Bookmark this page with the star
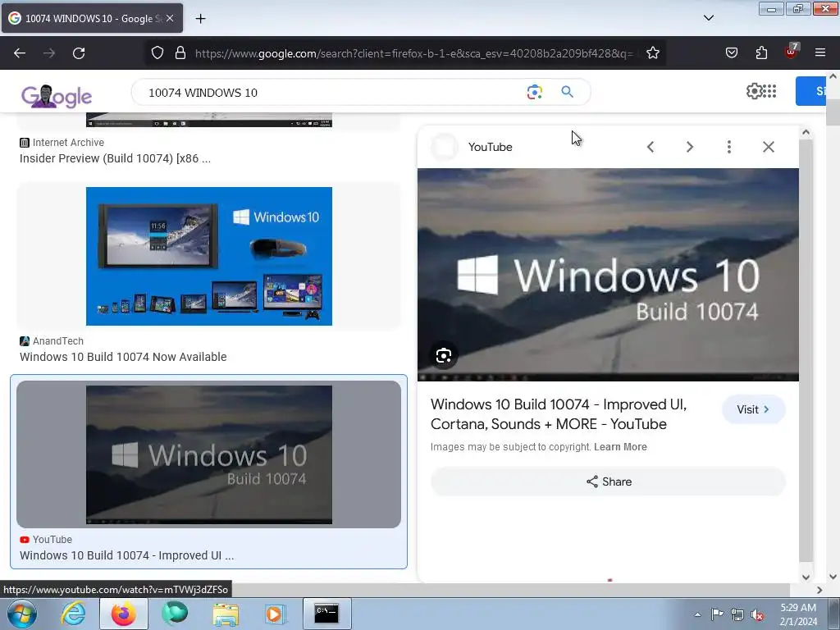Screen dimensions: 840x630 tap(652, 53)
